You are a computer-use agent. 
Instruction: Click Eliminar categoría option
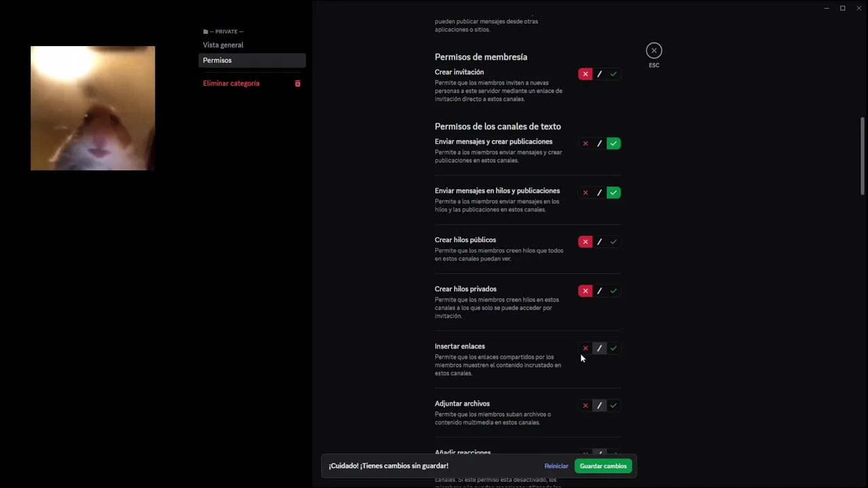point(231,83)
